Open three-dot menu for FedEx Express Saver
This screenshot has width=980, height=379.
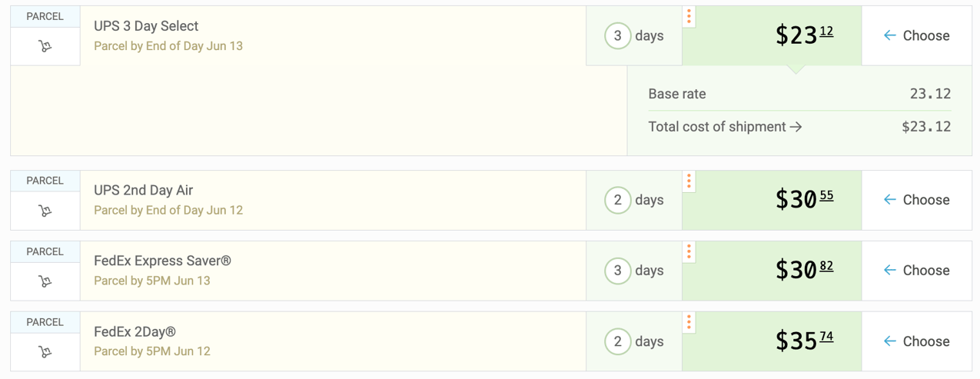click(689, 251)
